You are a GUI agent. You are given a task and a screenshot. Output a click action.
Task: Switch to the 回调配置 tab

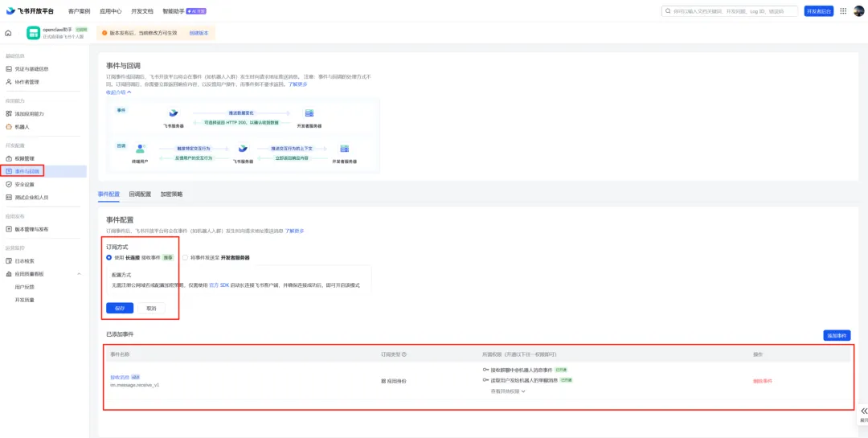[x=140, y=194]
